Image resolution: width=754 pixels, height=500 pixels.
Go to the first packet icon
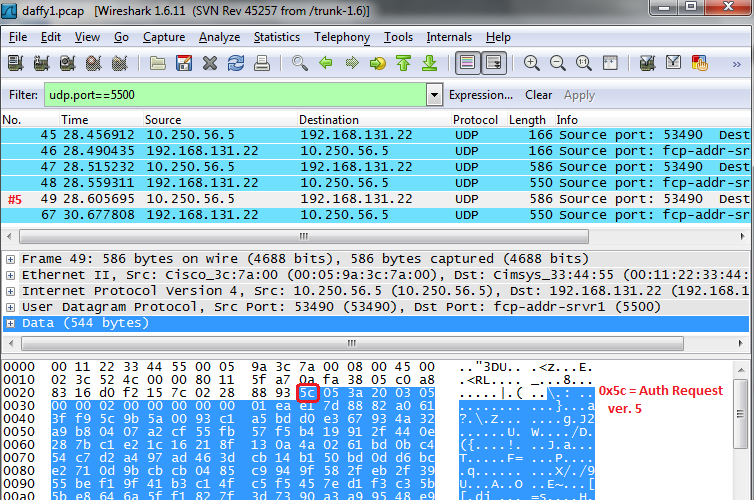tap(403, 63)
